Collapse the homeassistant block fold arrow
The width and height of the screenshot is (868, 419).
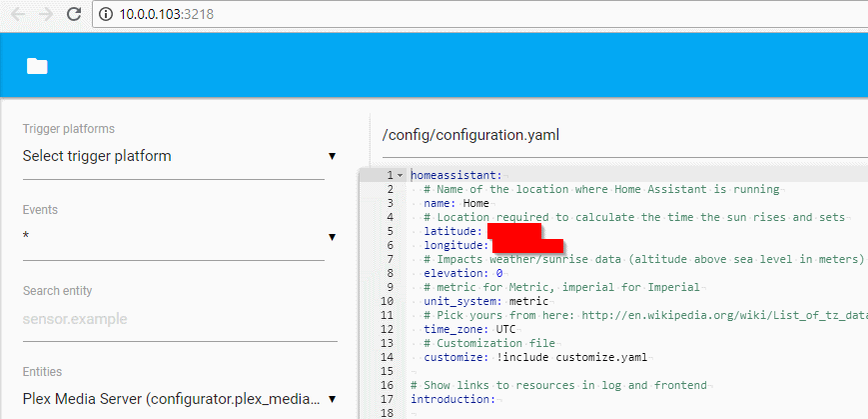[400, 175]
